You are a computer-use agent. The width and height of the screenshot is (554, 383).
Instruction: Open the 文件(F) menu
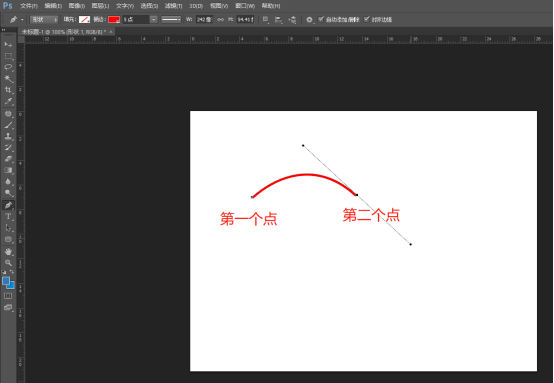coord(29,6)
